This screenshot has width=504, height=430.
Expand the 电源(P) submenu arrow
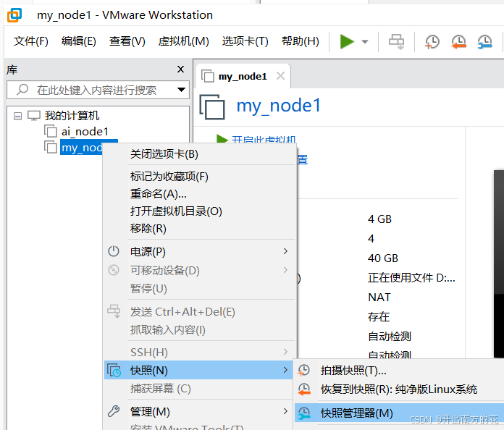coord(285,251)
